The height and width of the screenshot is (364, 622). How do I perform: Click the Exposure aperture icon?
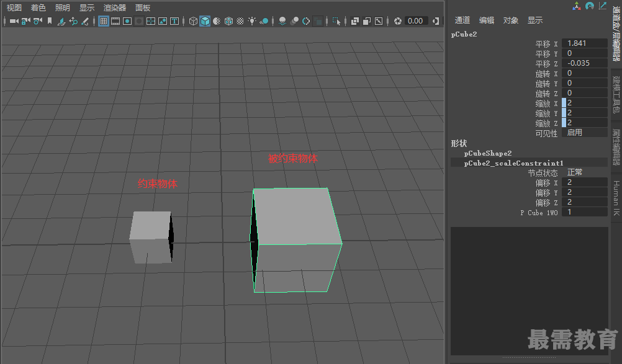[x=397, y=21]
